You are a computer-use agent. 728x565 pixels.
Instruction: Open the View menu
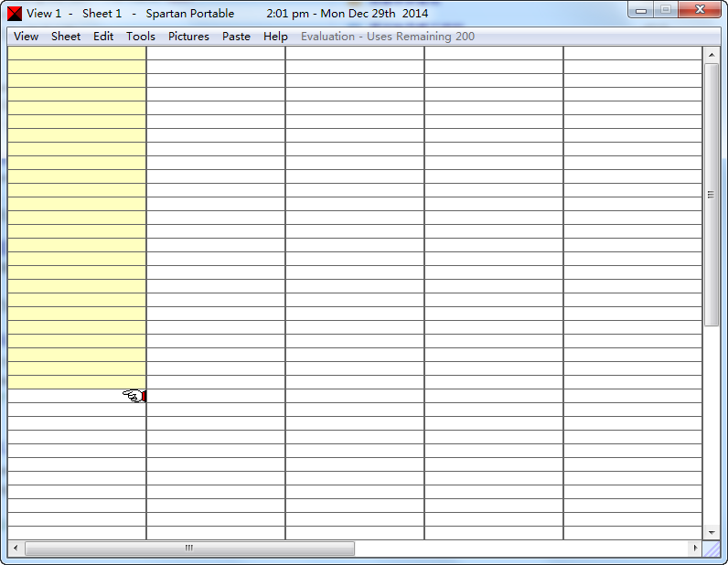pos(26,37)
